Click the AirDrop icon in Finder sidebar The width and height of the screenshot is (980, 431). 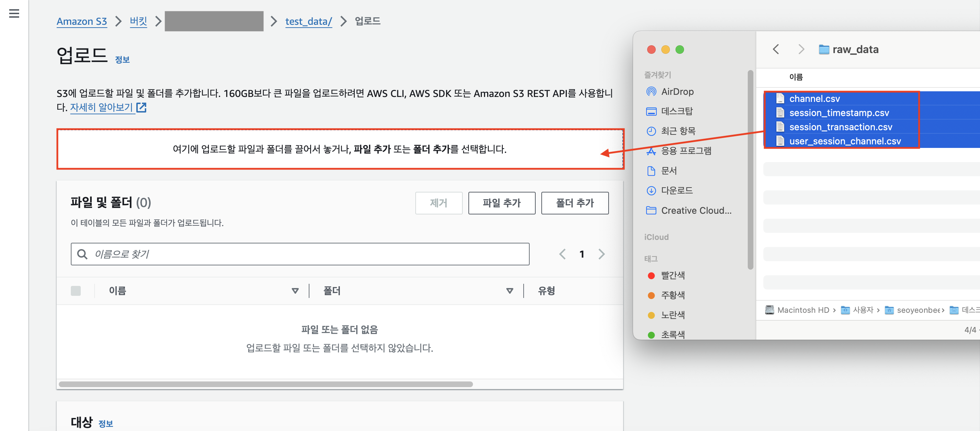pos(651,92)
